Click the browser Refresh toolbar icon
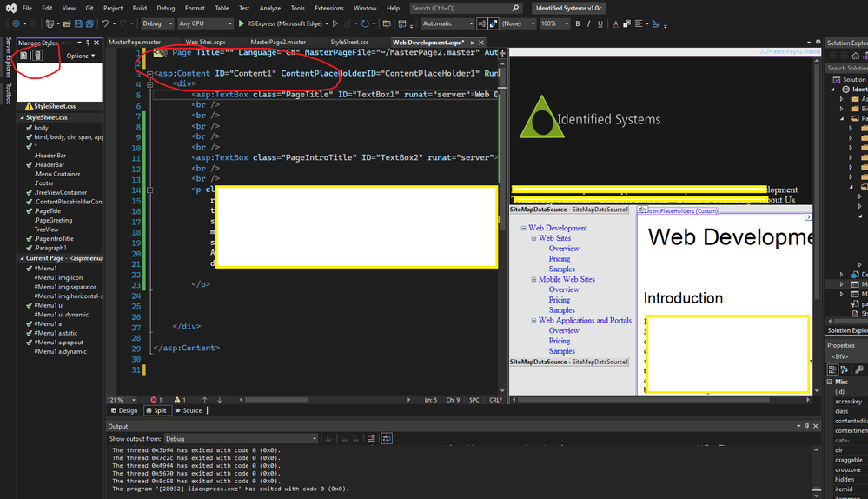868x499 pixels. (x=365, y=23)
